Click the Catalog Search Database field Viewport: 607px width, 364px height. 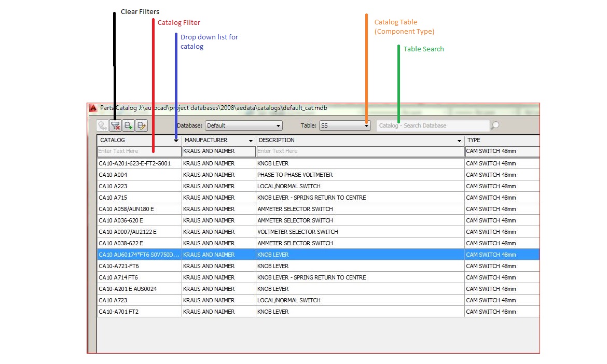pyautogui.click(x=432, y=125)
